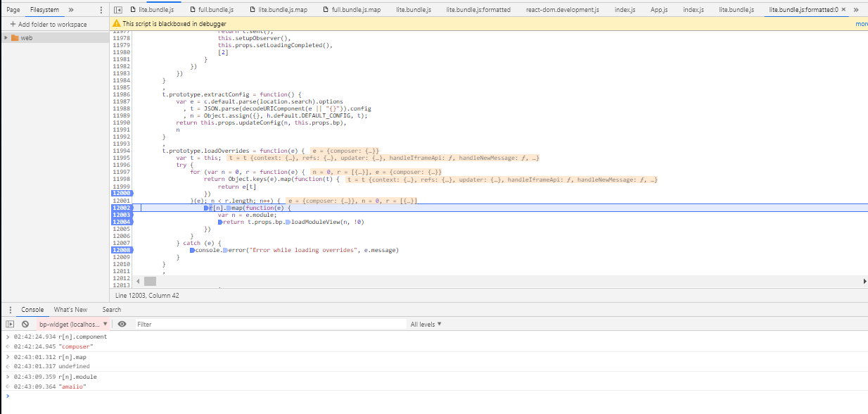This screenshot has width=868, height=414.
Task: Open the What's New panel
Action: click(x=70, y=309)
